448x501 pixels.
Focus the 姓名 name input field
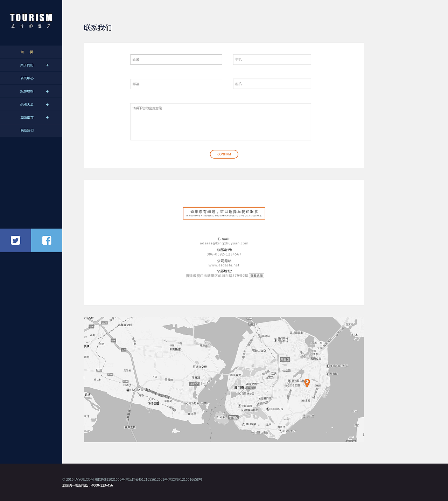pos(176,60)
